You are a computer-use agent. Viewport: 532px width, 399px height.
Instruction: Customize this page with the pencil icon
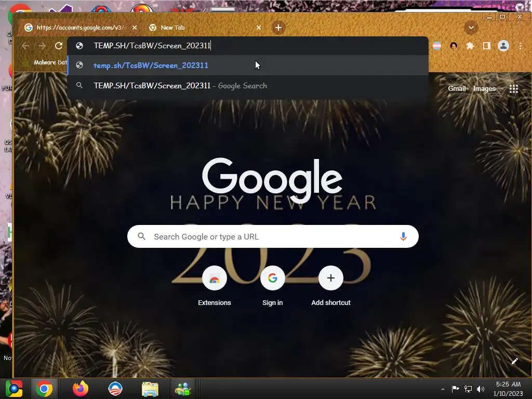[x=514, y=361]
